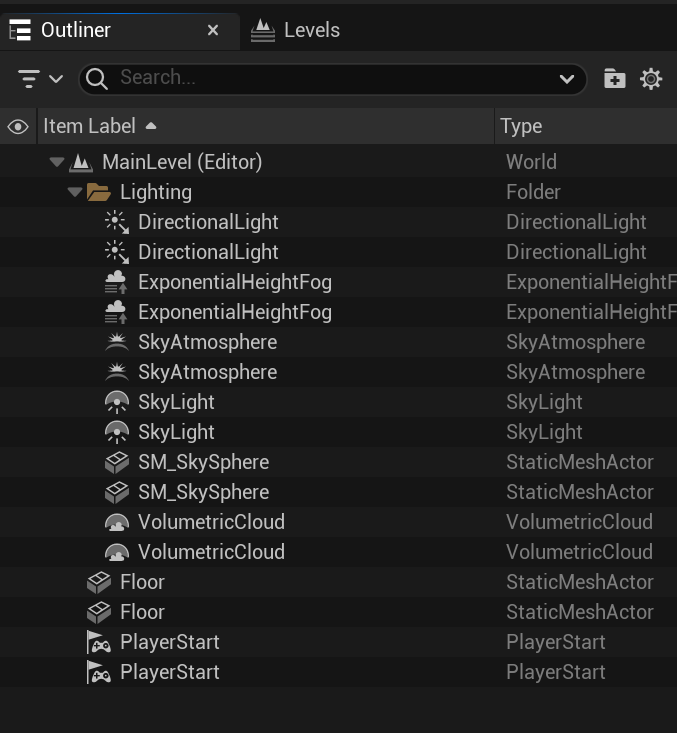The width and height of the screenshot is (677, 733).
Task: Open the Levels tab
Action: (295, 31)
